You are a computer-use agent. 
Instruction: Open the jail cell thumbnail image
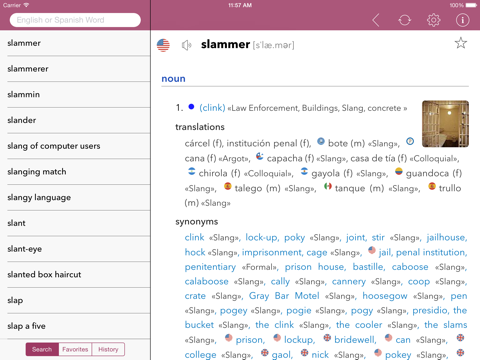(x=445, y=124)
